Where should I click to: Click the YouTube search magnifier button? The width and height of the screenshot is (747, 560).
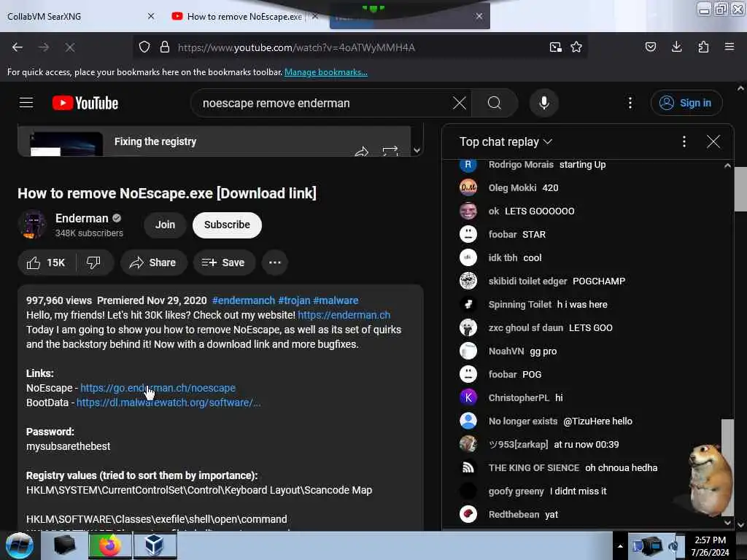495,103
